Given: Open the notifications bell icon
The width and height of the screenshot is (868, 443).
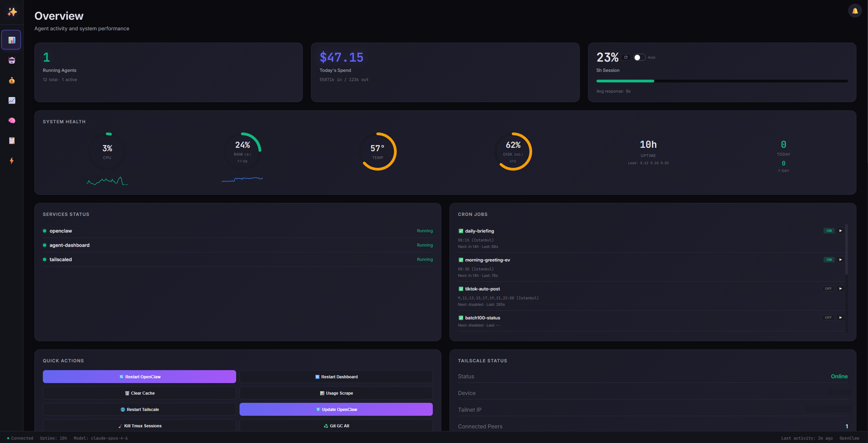Looking at the screenshot, I should coord(855,11).
